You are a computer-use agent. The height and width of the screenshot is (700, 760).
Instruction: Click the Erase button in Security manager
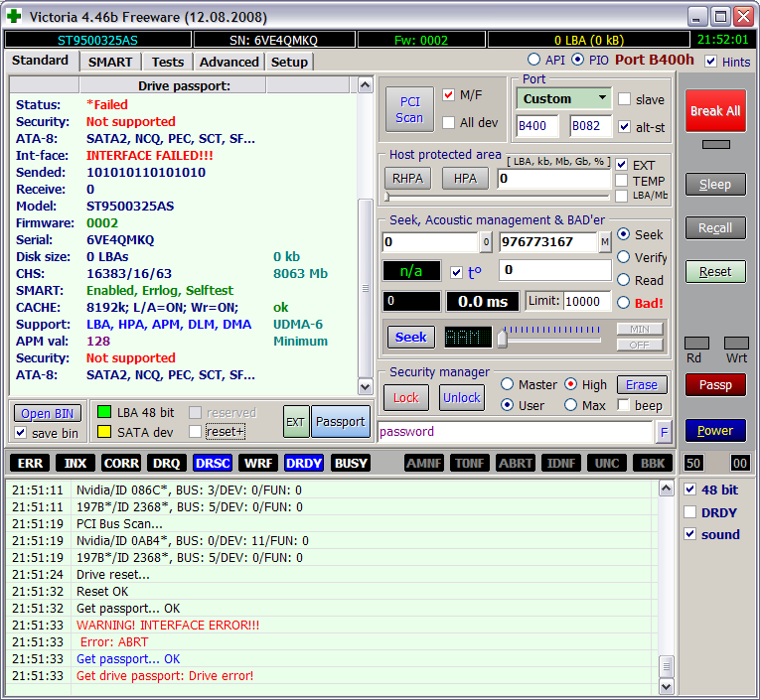click(x=642, y=384)
